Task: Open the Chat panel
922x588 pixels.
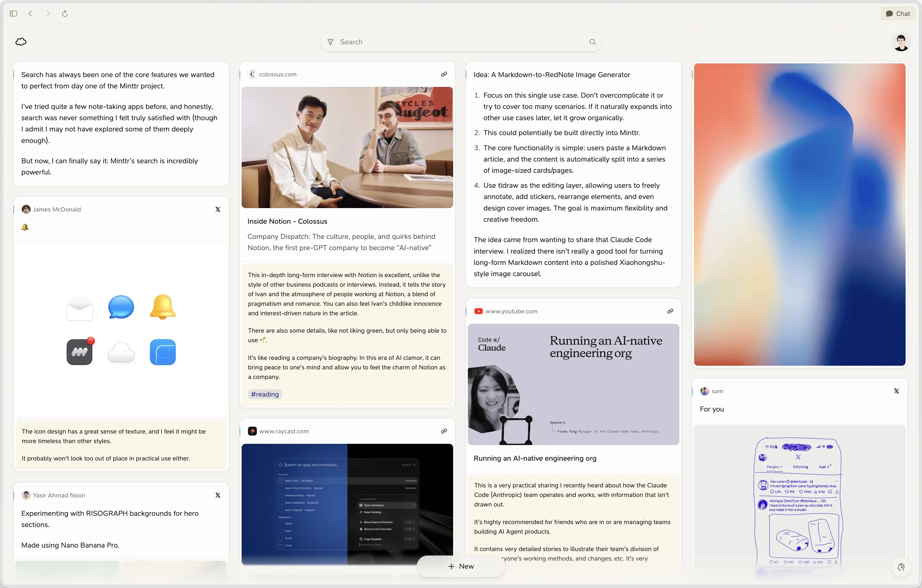Action: [x=898, y=14]
